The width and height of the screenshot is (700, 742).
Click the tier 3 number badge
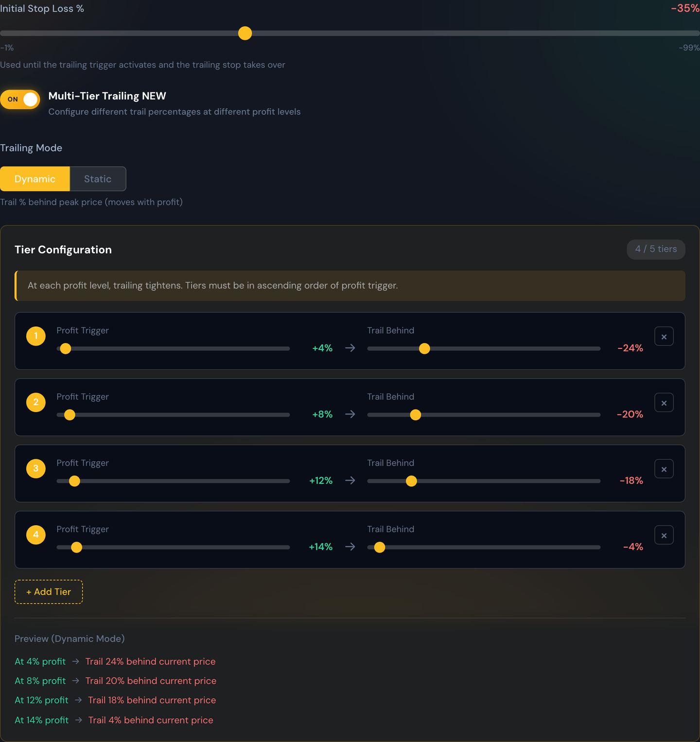36,468
